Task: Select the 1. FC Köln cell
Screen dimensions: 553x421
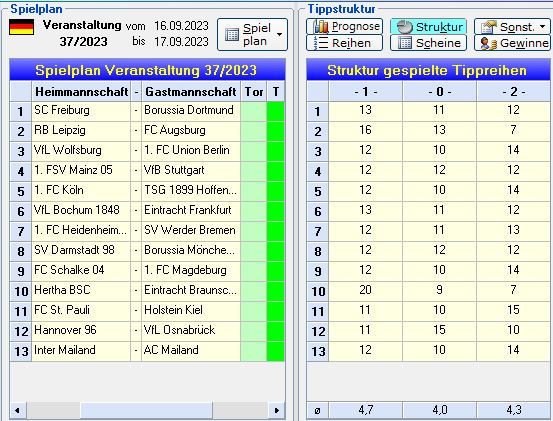Action: [x=81, y=191]
